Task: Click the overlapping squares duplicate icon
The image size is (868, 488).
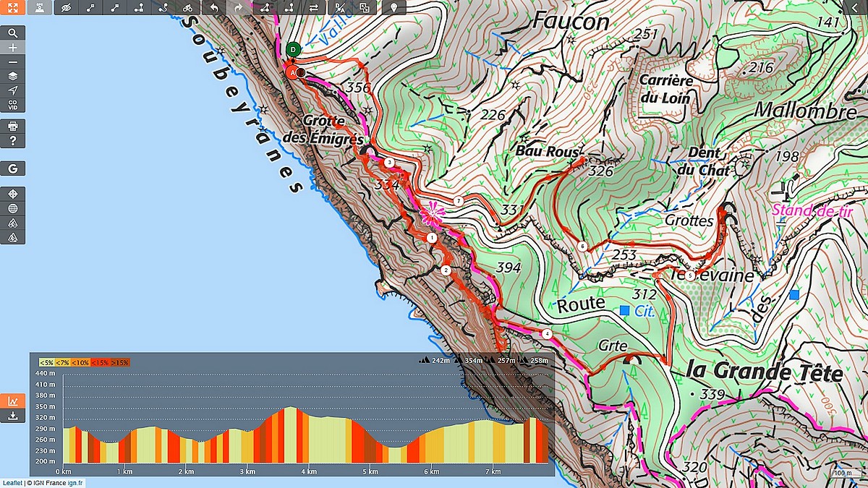Action: point(365,7)
